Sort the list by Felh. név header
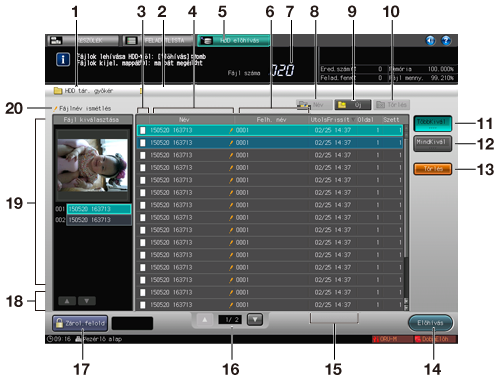500x380 pixels. [x=271, y=119]
